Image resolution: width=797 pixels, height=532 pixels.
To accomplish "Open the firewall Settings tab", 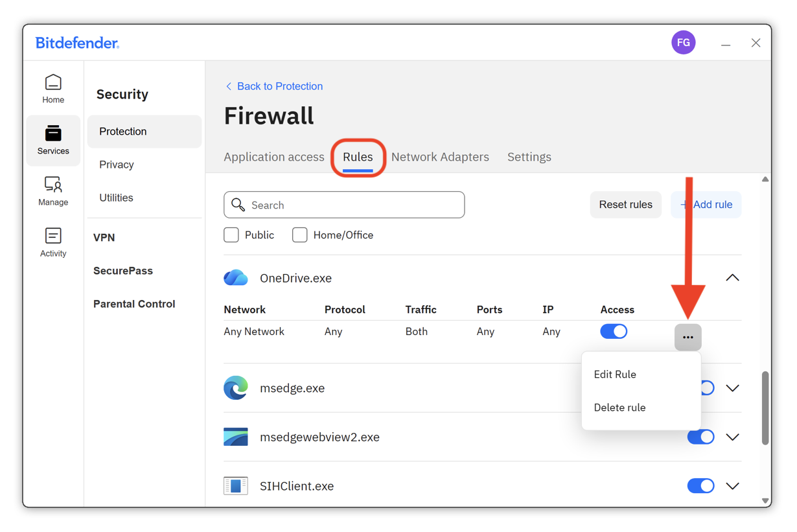I will 529,157.
